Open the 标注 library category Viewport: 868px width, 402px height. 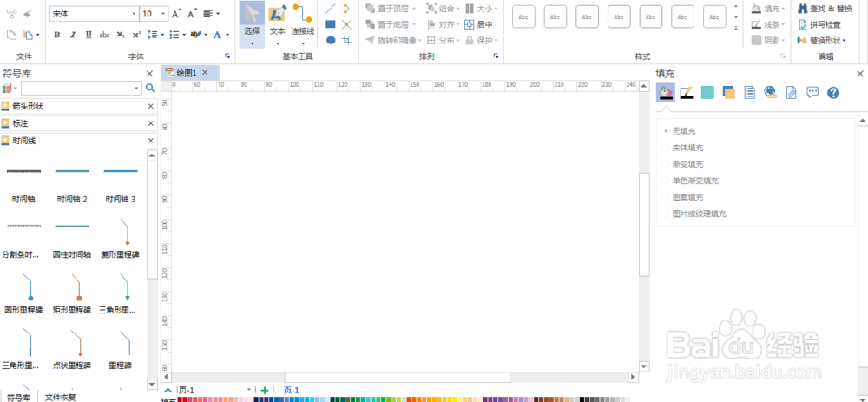tap(79, 123)
